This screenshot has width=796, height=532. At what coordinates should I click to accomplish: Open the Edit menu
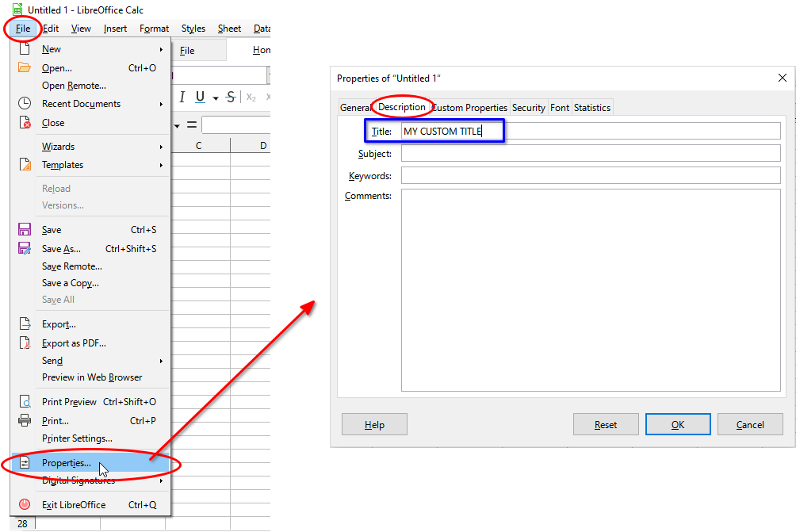[50, 28]
